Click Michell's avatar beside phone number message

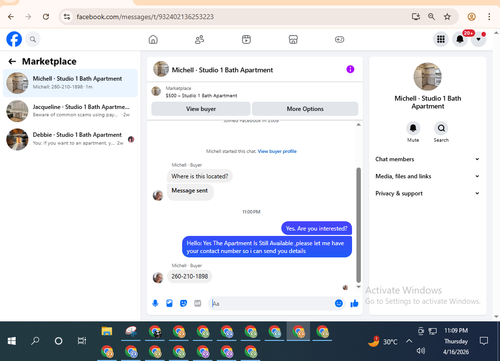(158, 277)
